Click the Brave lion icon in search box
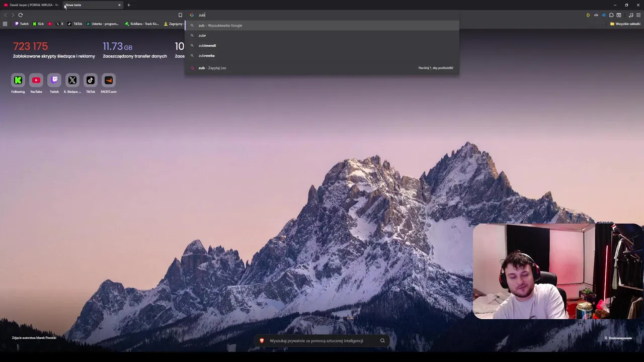Viewport: 644px width, 362px height. [x=262, y=341]
